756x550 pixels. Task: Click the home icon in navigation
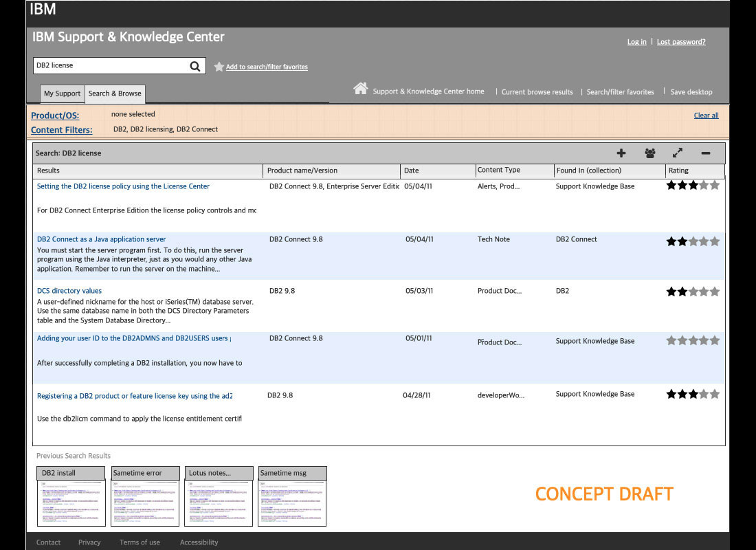[x=360, y=89]
